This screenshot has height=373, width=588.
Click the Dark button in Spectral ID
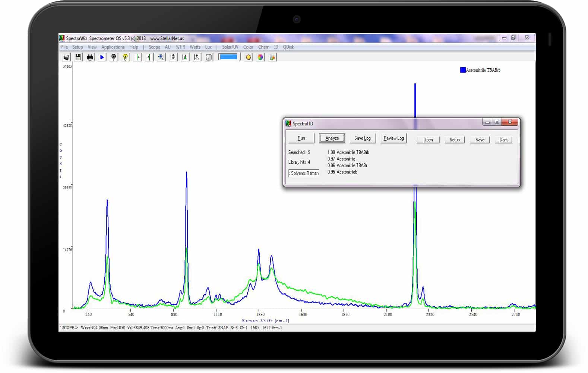[503, 140]
